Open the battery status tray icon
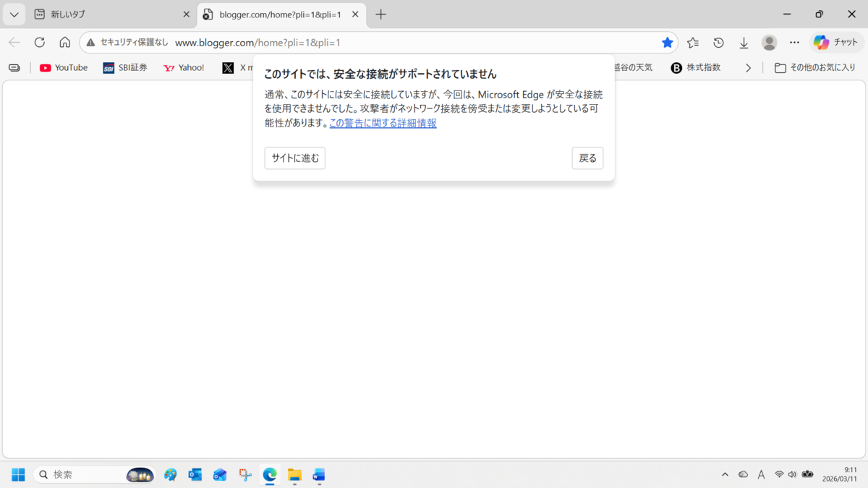The image size is (868, 488). 808,475
